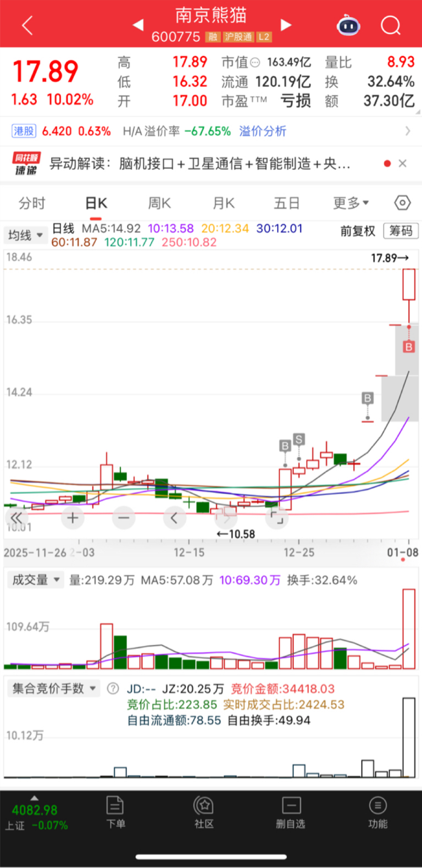The height and width of the screenshot is (868, 422).
Task: Tap 删自选 to remove from watchlist
Action: [291, 812]
